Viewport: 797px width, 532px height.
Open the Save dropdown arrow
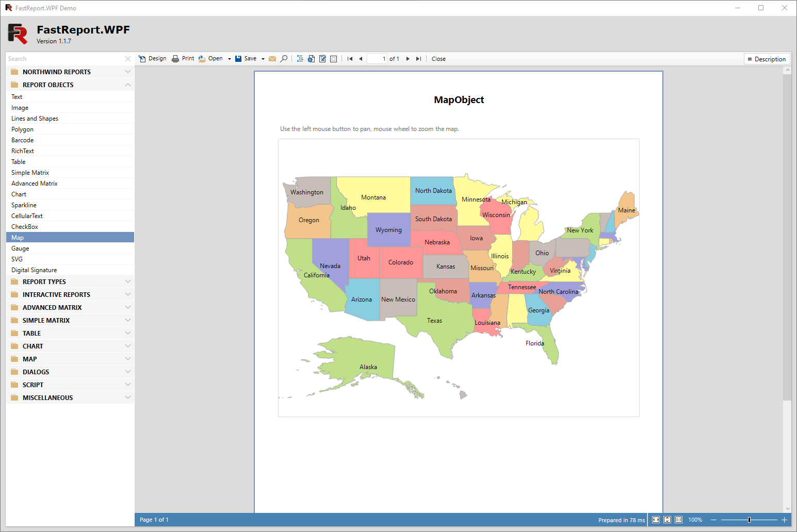coord(263,59)
